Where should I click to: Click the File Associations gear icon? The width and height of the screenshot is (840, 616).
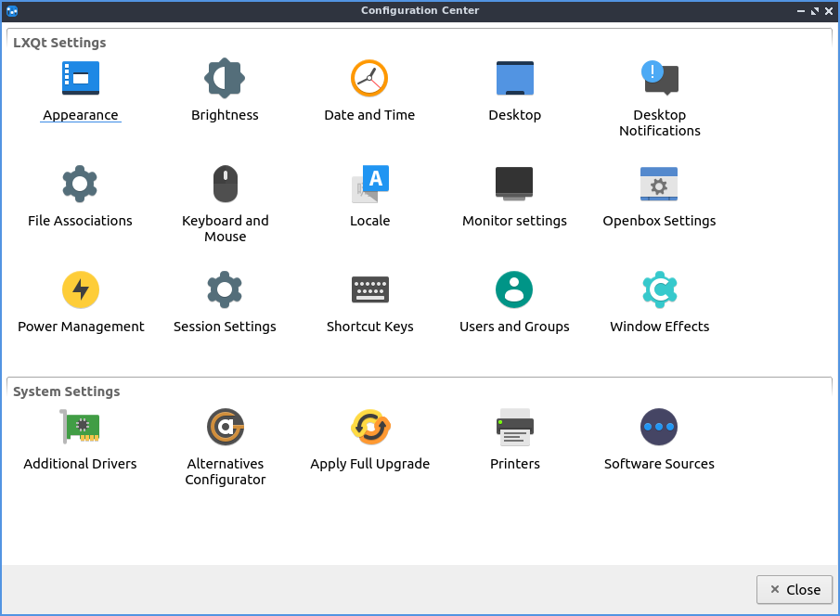(x=80, y=185)
